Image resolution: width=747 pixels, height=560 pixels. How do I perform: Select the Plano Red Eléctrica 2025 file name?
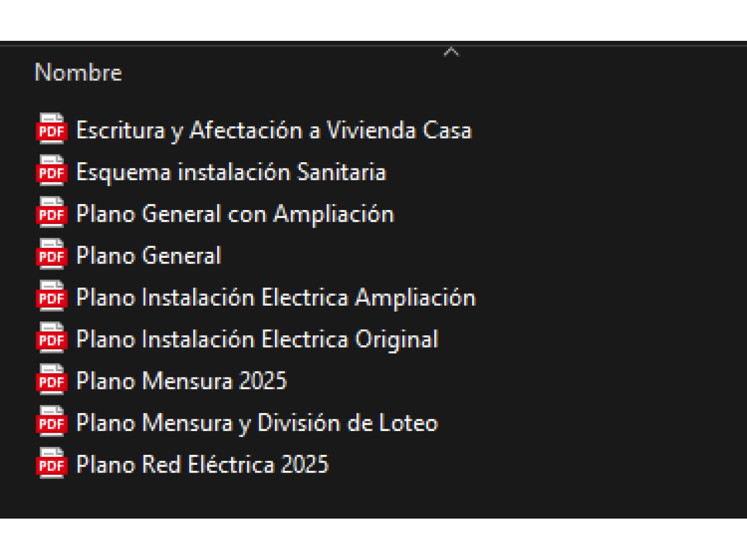click(x=202, y=465)
